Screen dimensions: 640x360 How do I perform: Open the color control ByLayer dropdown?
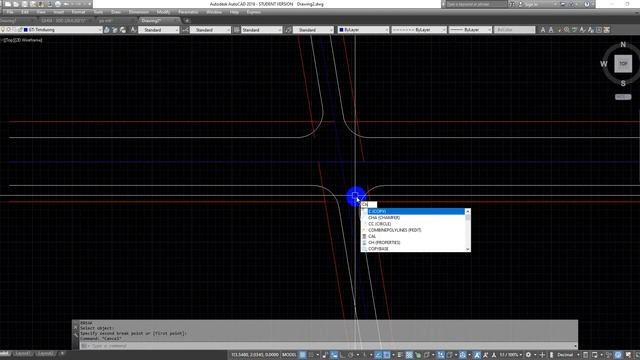click(363, 30)
